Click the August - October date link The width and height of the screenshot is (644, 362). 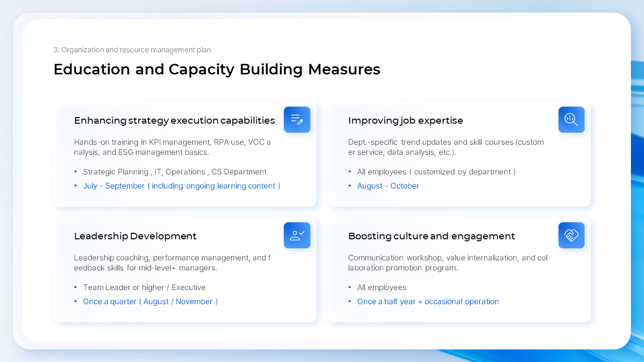(388, 186)
